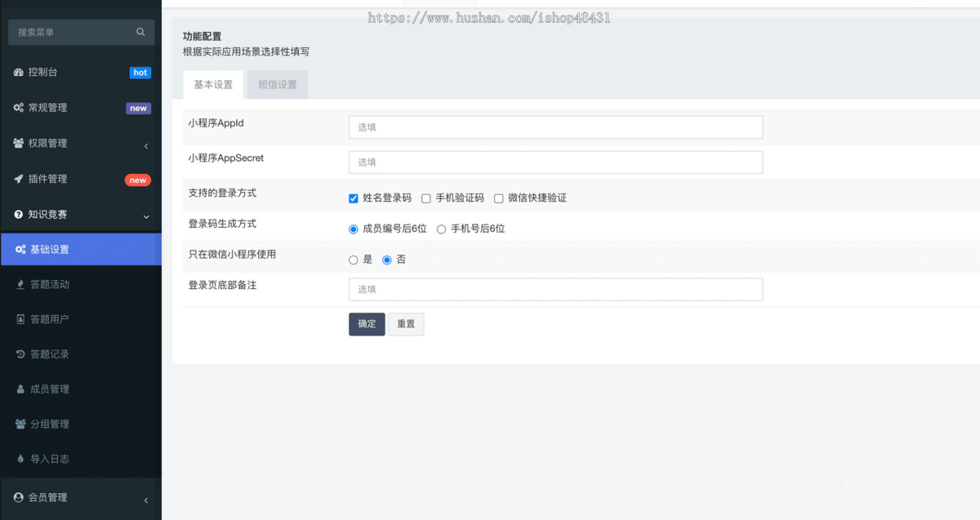Open 答题用户 menu item
The image size is (980, 520).
coord(81,319)
